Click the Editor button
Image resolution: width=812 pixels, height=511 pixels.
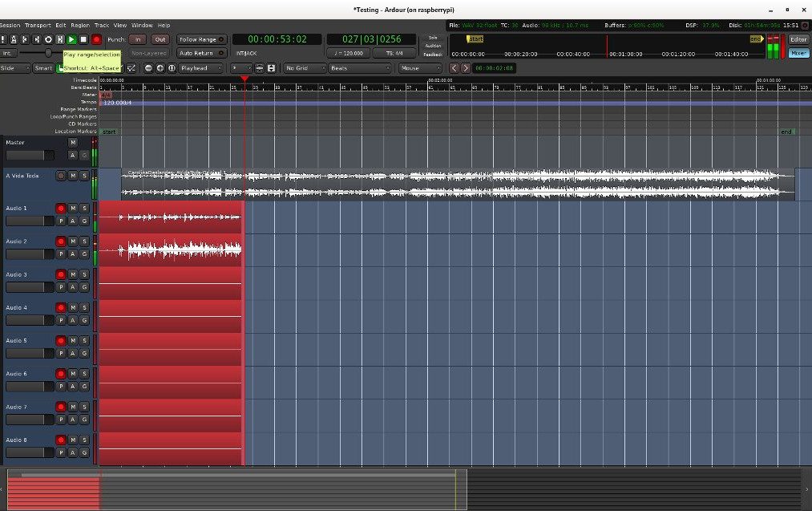point(798,39)
